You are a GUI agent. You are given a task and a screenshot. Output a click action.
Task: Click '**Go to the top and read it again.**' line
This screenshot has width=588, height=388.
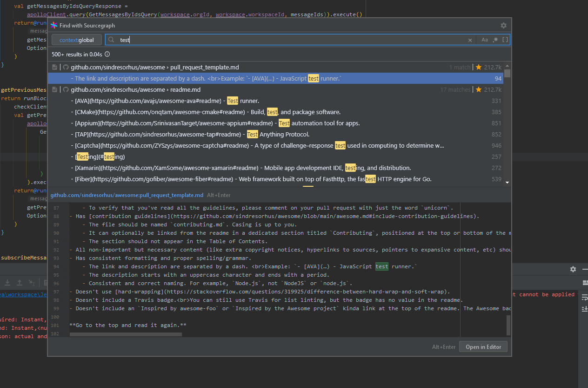[128, 325]
